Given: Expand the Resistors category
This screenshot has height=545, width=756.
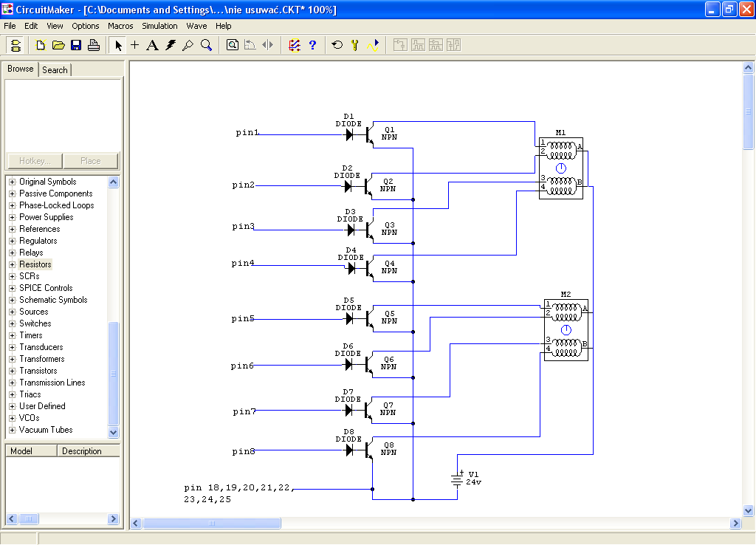Looking at the screenshot, I should pos(12,264).
